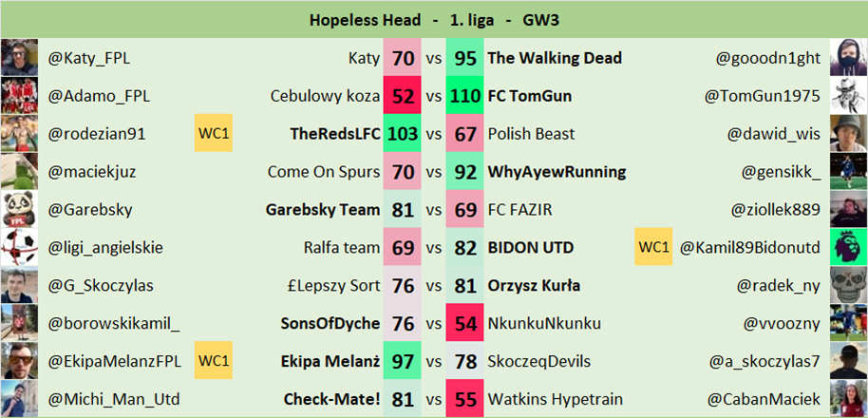The height and width of the screenshot is (418, 868).
Task: Click the @borowskikamil_ handle
Action: click(114, 323)
